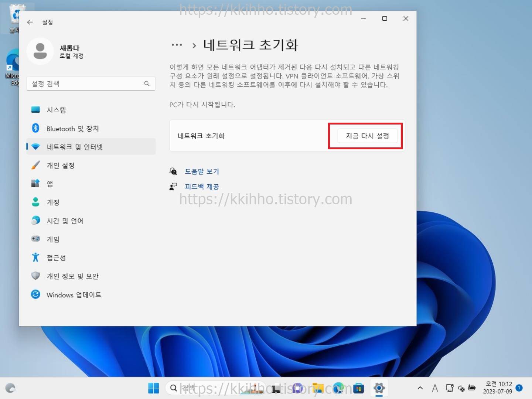Click the magnifier icon in settings search
This screenshot has height=399, width=532.
coord(147,84)
